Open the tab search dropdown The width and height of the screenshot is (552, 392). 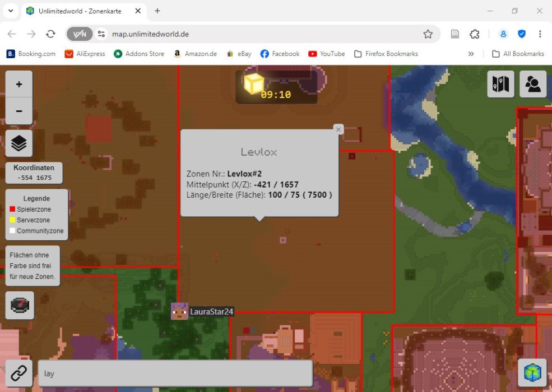11,11
